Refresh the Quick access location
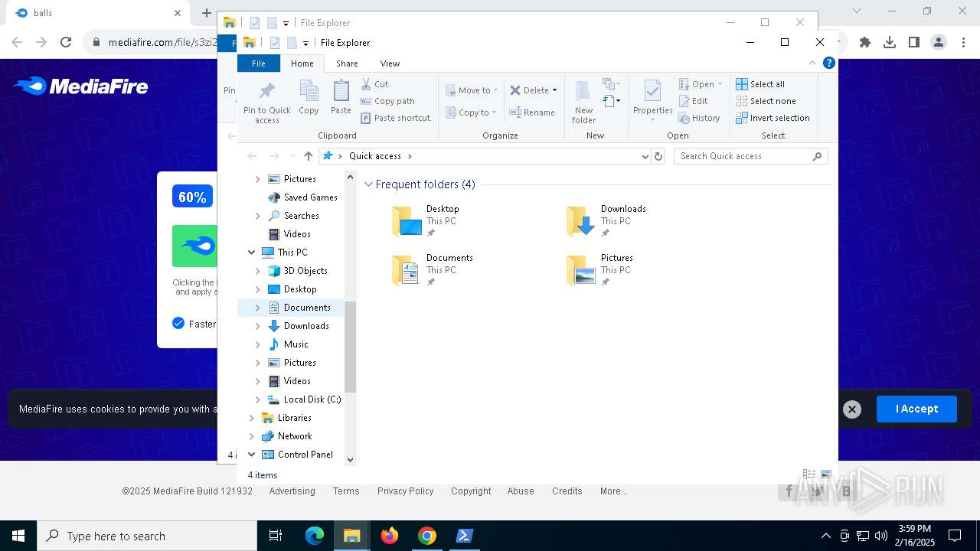This screenshot has height=551, width=980. (658, 156)
